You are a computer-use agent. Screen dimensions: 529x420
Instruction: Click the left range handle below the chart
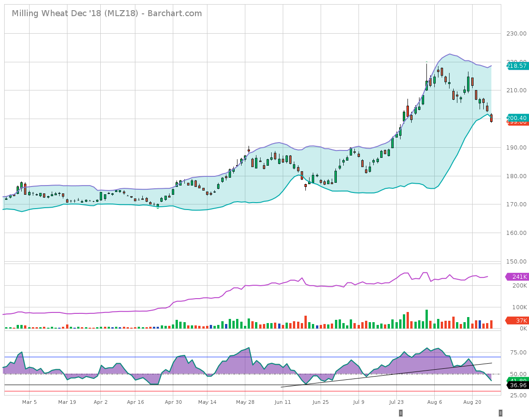click(x=401, y=413)
